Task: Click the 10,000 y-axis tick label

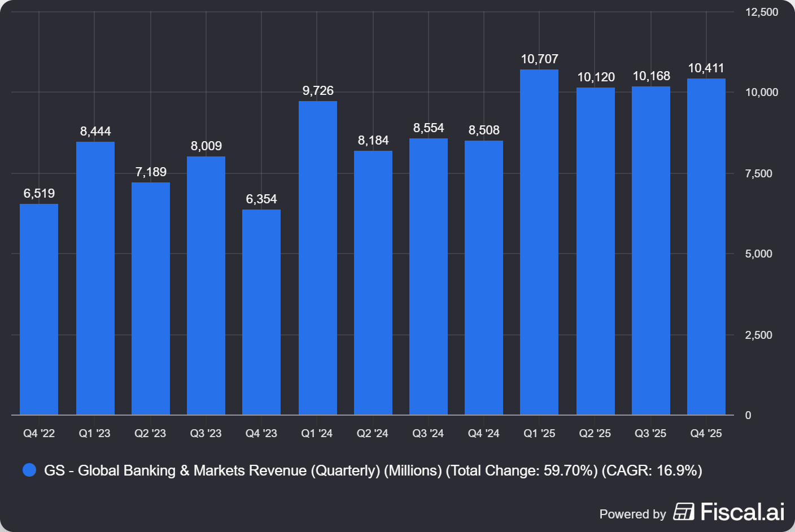Action: pyautogui.click(x=762, y=92)
